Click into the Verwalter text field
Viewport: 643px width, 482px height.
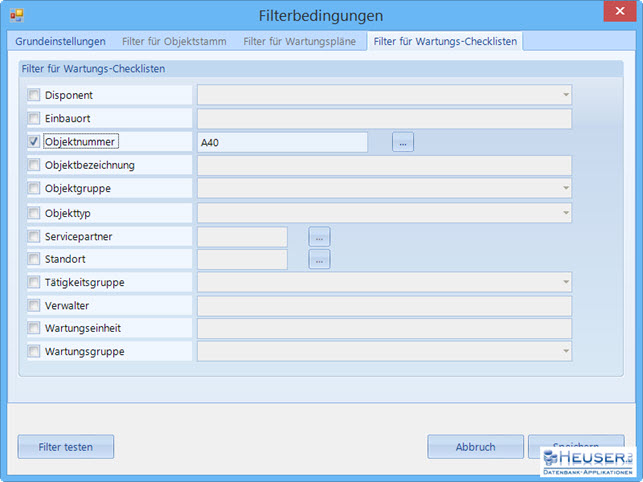coord(384,306)
